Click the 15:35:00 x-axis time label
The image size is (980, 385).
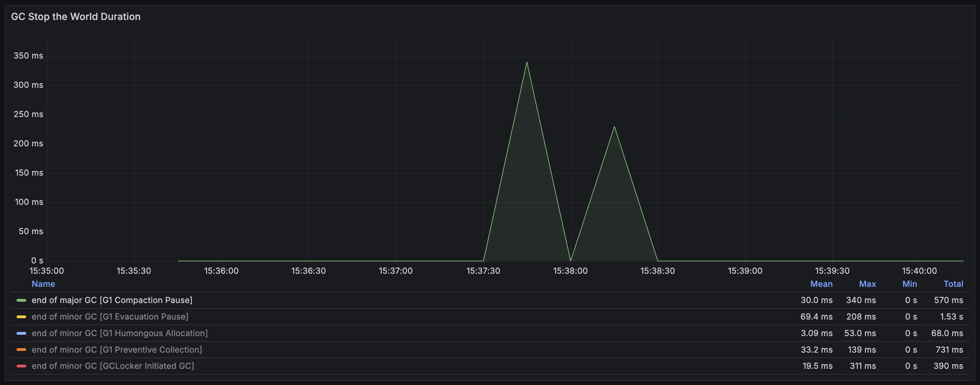click(x=47, y=271)
